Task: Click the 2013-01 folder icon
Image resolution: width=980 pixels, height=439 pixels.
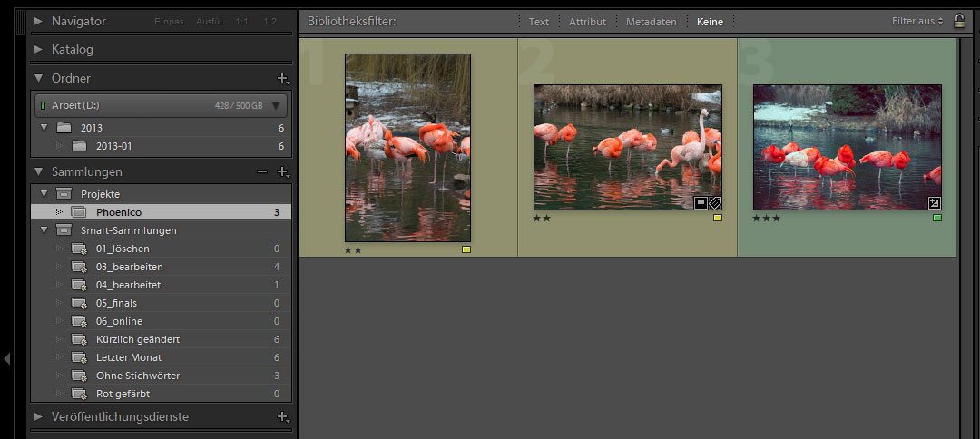Action: [x=80, y=146]
